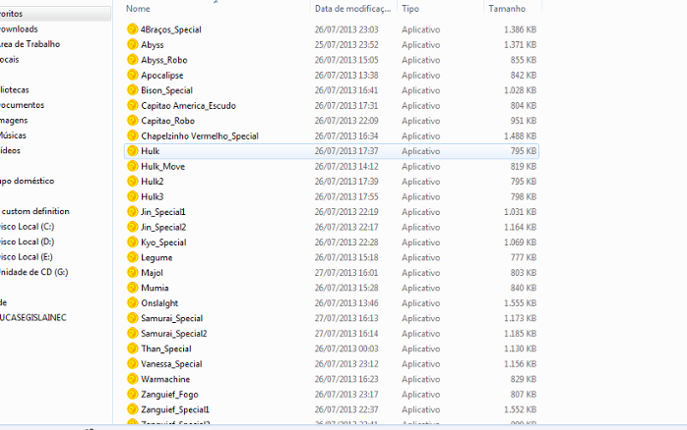Select the Jin_Special2 icon

click(x=132, y=227)
